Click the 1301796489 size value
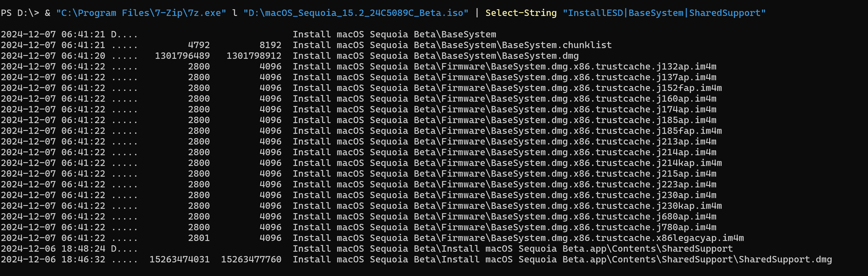The image size is (868, 276). click(x=182, y=56)
